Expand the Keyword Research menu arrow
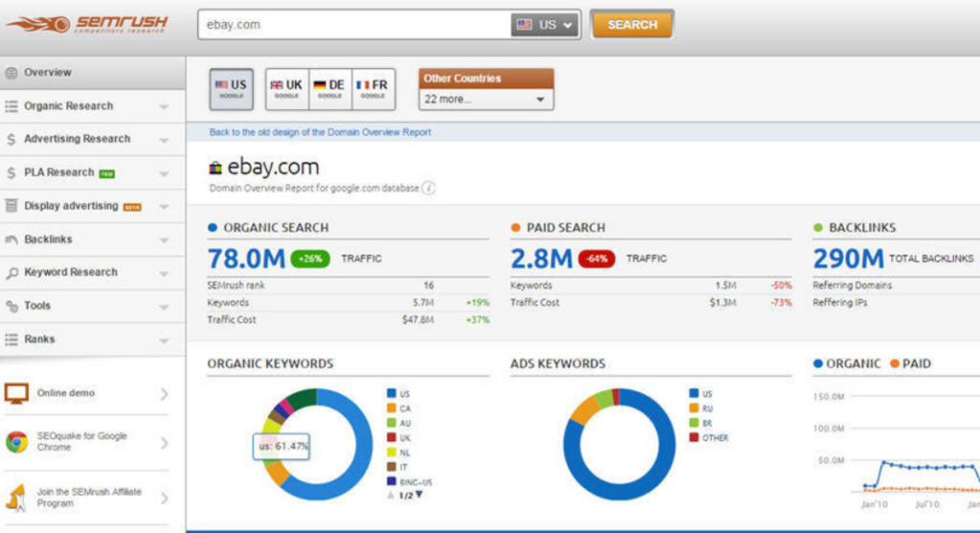The image size is (980, 533). click(164, 274)
